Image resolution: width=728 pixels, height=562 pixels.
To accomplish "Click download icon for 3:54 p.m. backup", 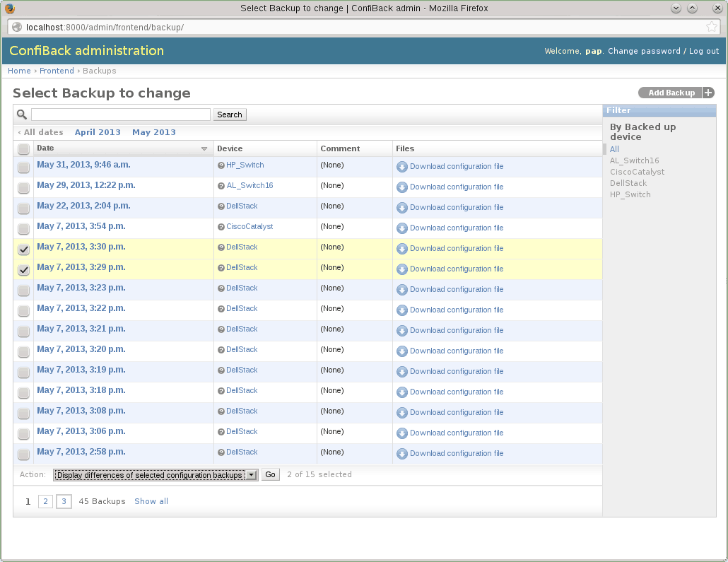I will coord(402,228).
